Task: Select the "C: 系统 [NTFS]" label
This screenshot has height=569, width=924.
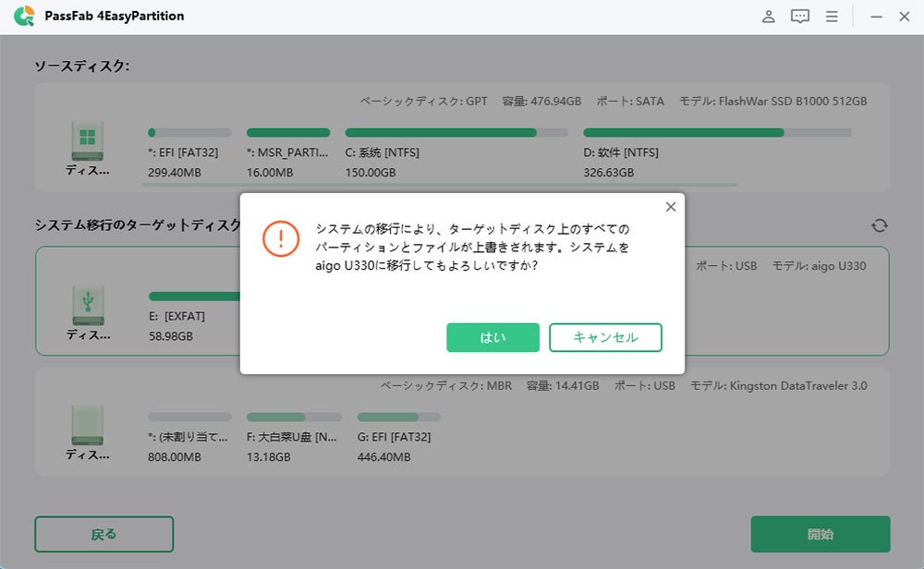Action: [x=382, y=152]
